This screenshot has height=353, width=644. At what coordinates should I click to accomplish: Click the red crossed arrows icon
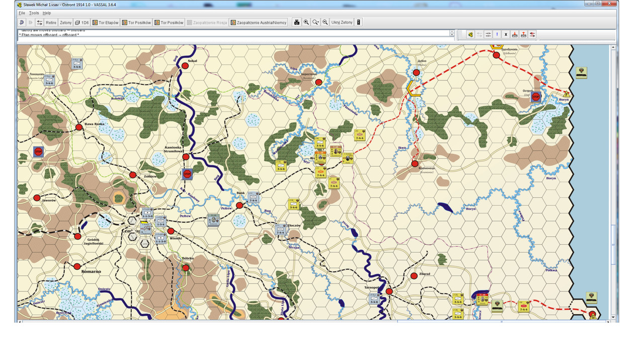[x=532, y=35]
